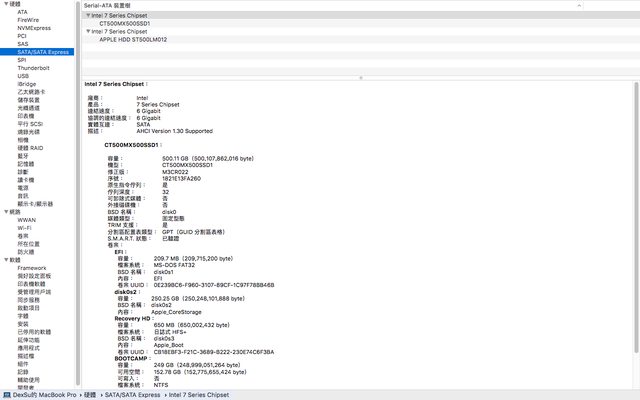Open Wi-Fi under the network section

25,228
